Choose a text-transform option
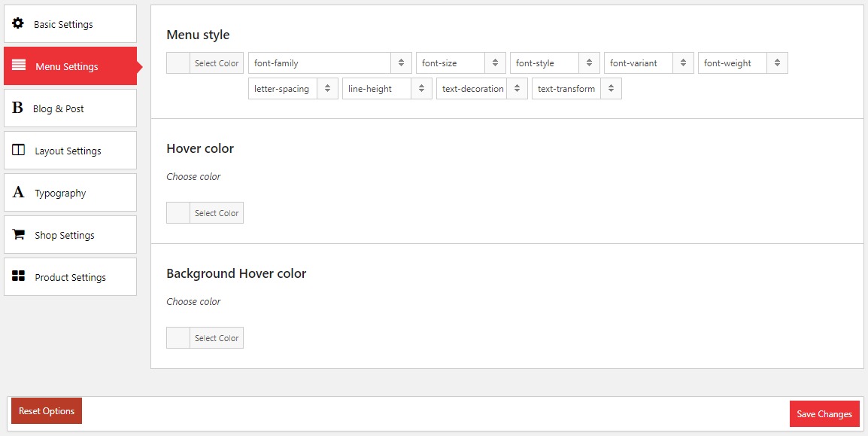The image size is (868, 436). pos(576,89)
